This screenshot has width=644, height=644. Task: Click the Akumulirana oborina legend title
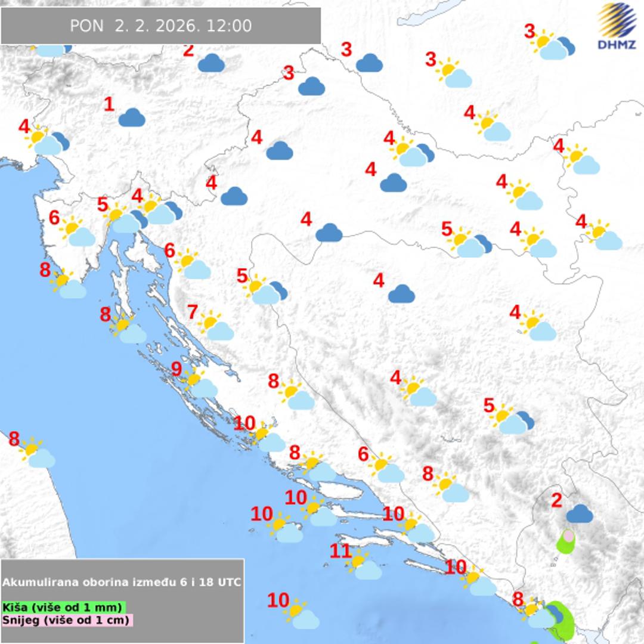point(122,582)
